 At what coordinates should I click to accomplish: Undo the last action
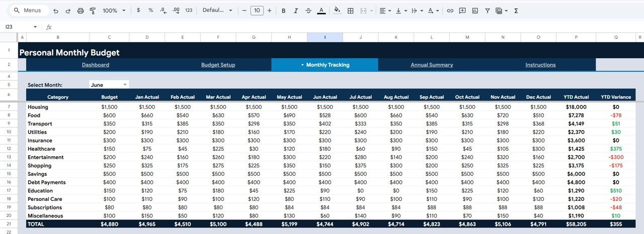coord(55,11)
